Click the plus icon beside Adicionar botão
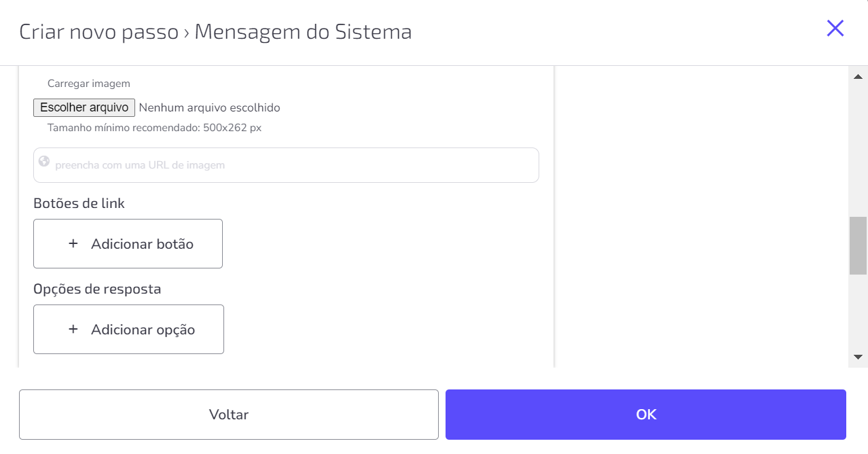Image resolution: width=868 pixels, height=454 pixels. pos(73,243)
